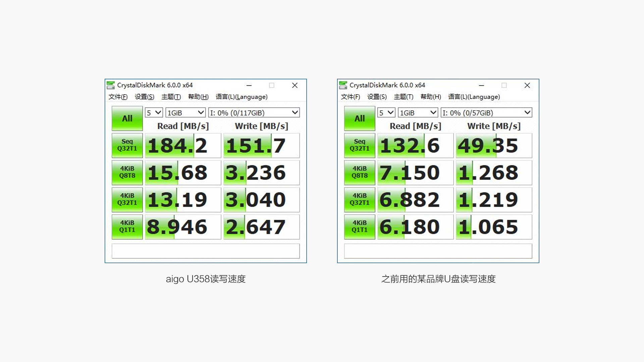This screenshot has width=644, height=362.
Task: Open the 设置(S) menu in left window
Action: tap(144, 97)
